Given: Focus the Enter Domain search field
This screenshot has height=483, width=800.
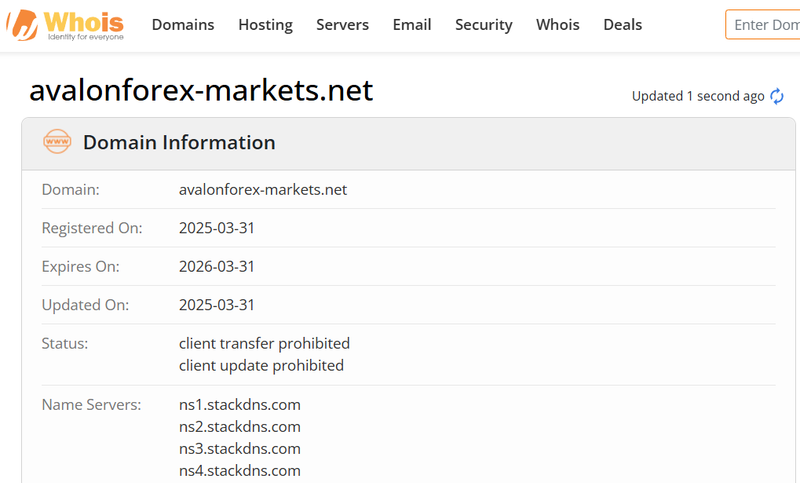Looking at the screenshot, I should [763, 24].
